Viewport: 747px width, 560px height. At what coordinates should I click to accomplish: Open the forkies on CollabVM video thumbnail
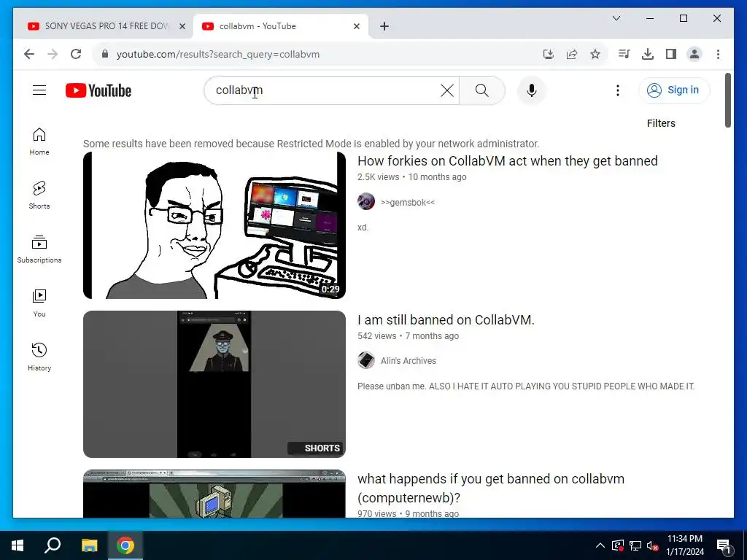[214, 225]
